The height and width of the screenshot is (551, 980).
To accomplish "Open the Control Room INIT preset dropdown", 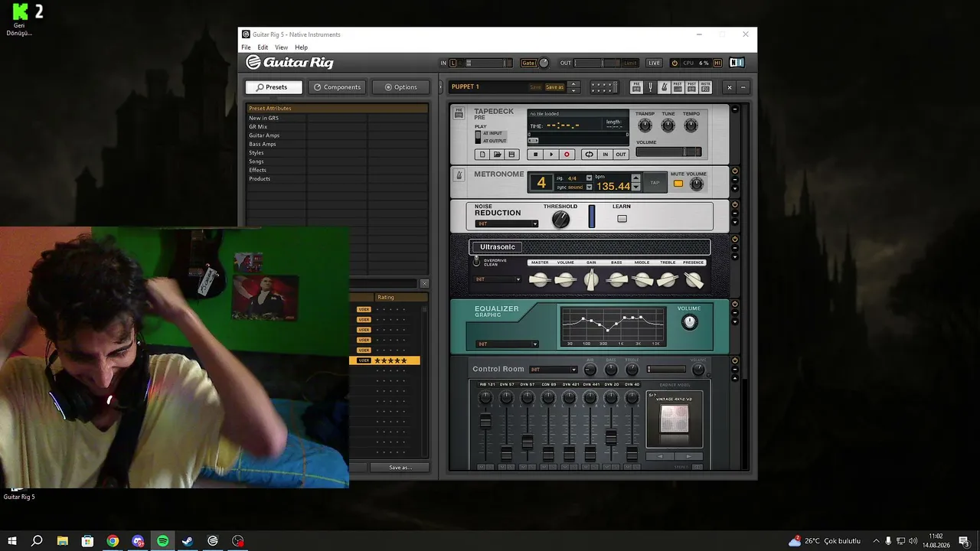I will 553,370.
